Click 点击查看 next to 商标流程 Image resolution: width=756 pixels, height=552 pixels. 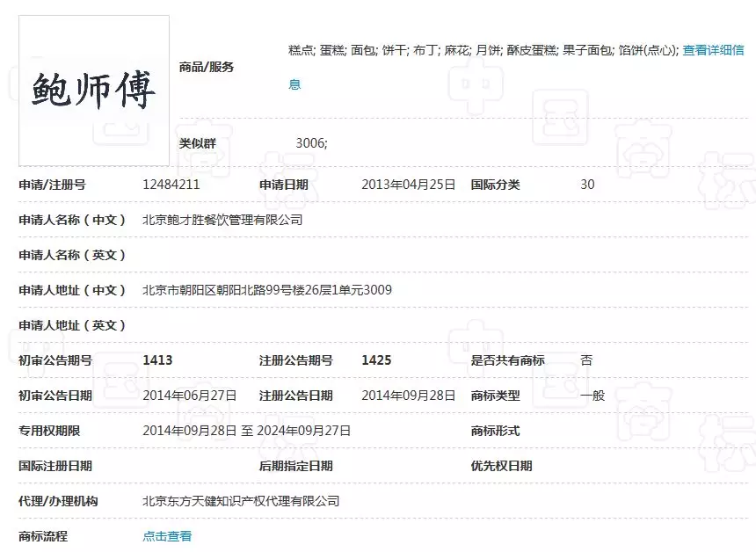point(167,536)
